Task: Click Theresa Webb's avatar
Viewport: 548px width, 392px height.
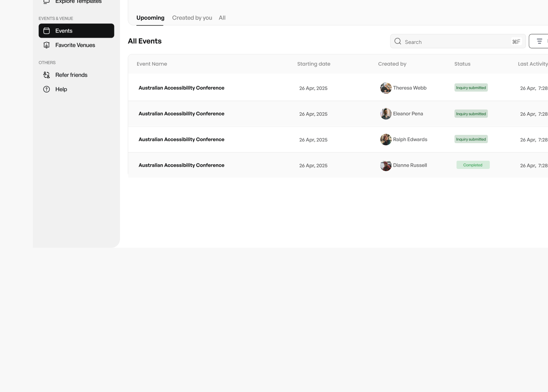Action: click(x=386, y=88)
